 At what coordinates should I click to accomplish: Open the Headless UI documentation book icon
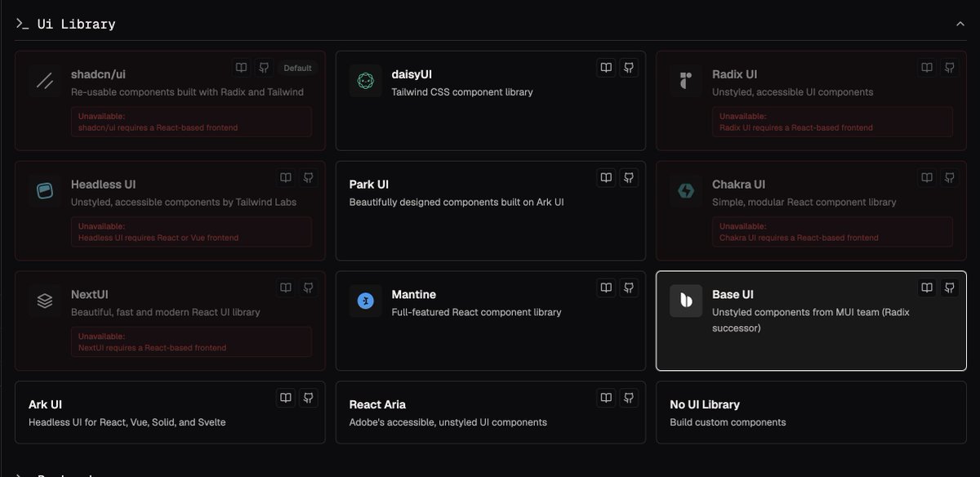coord(286,177)
